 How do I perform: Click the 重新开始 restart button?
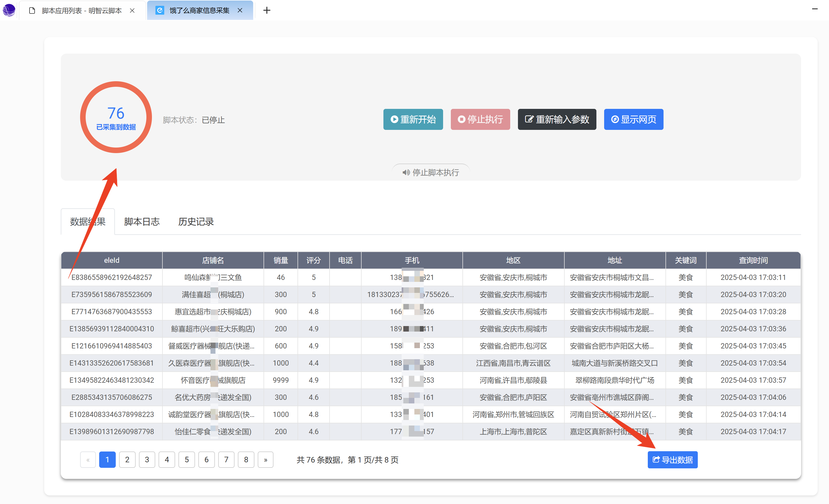(413, 119)
